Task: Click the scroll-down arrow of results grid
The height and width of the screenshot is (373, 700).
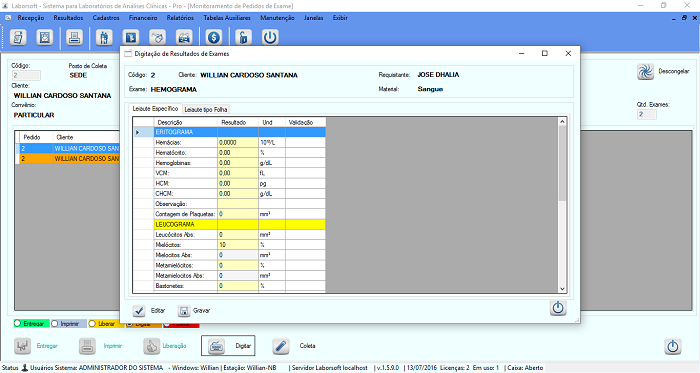Action: click(x=562, y=289)
